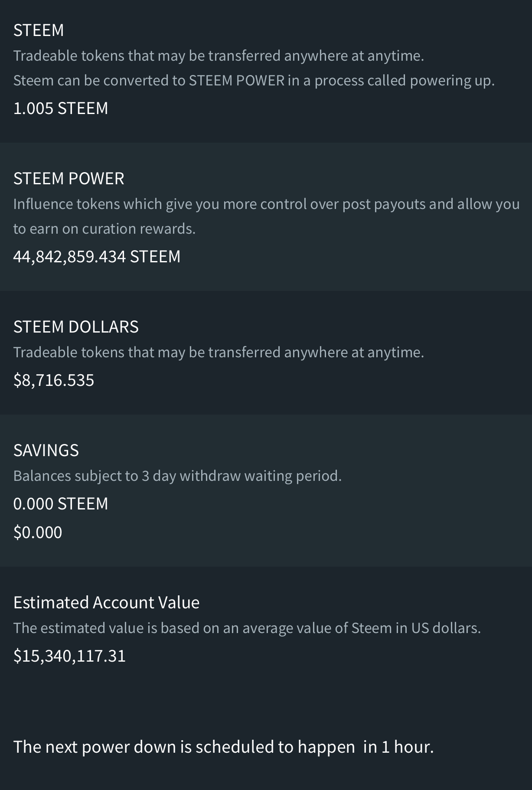
Task: Open the $8,716.535 Steem Dollars balance
Action: (54, 380)
